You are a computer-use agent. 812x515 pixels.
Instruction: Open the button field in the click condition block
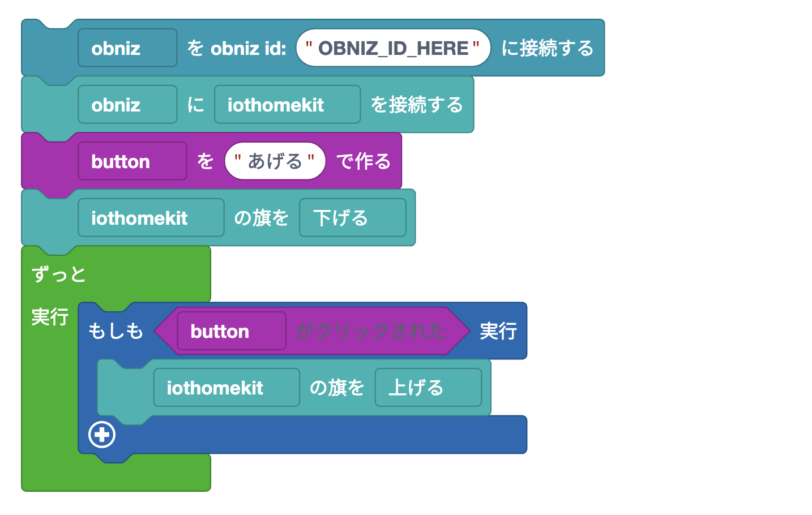click(x=231, y=331)
